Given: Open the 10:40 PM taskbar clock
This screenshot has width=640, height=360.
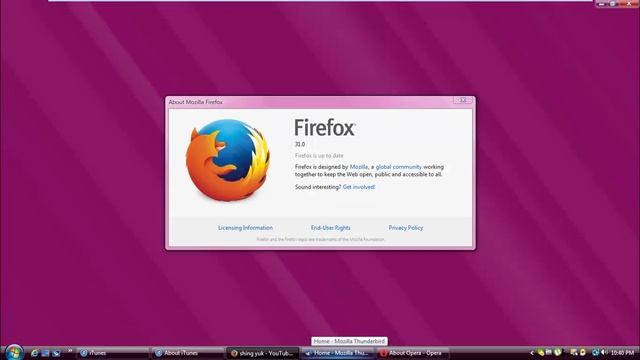Looking at the screenshot, I should coord(622,353).
